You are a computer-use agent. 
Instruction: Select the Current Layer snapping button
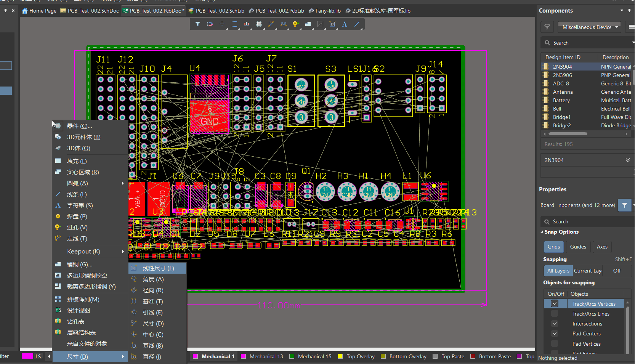pos(587,271)
